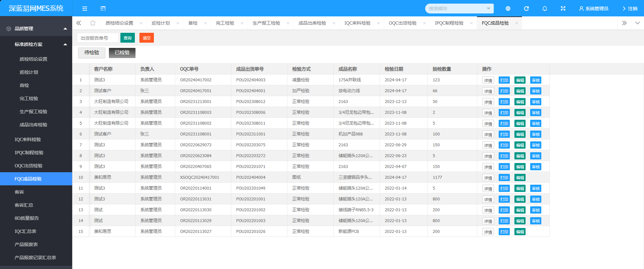644x269 pixels.
Task: Click the orange 清空 button
Action: coord(147,38)
